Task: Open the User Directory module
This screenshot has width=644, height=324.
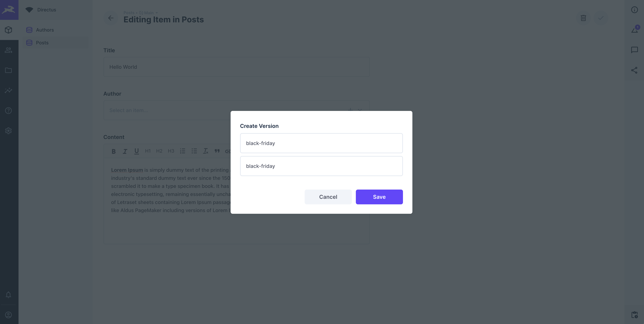Action: pyautogui.click(x=9, y=50)
